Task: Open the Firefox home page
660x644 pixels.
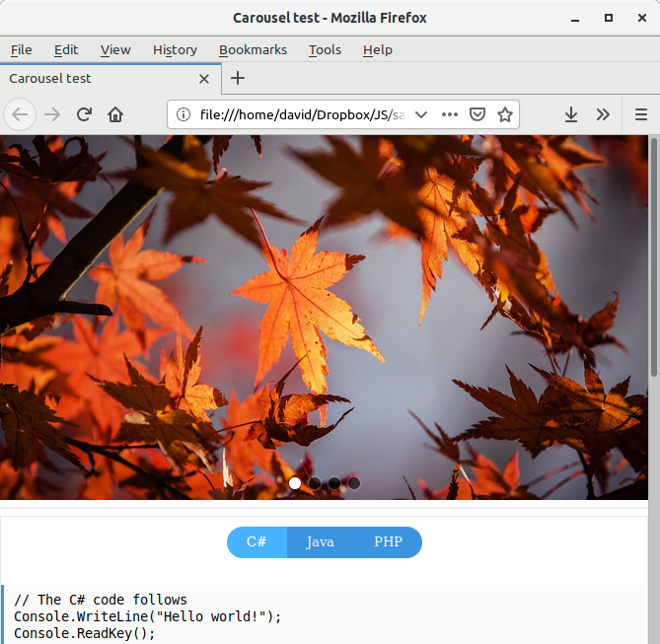Action: pyautogui.click(x=115, y=114)
